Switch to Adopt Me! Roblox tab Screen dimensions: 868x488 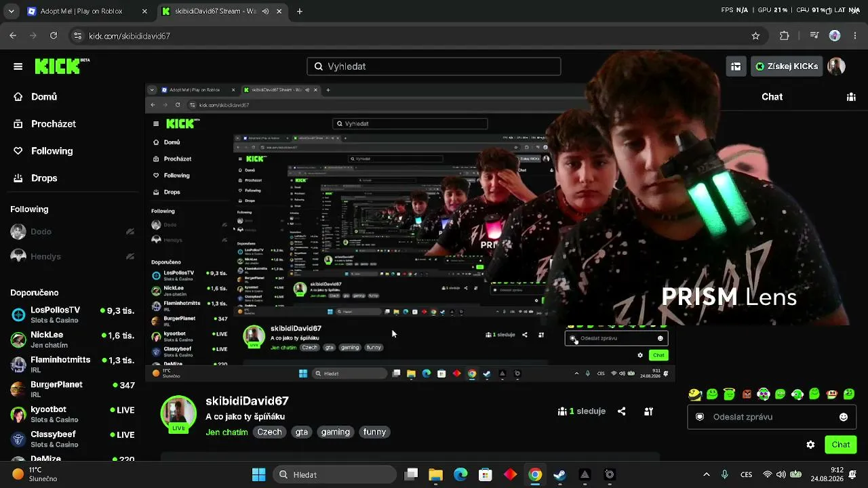tap(87, 12)
